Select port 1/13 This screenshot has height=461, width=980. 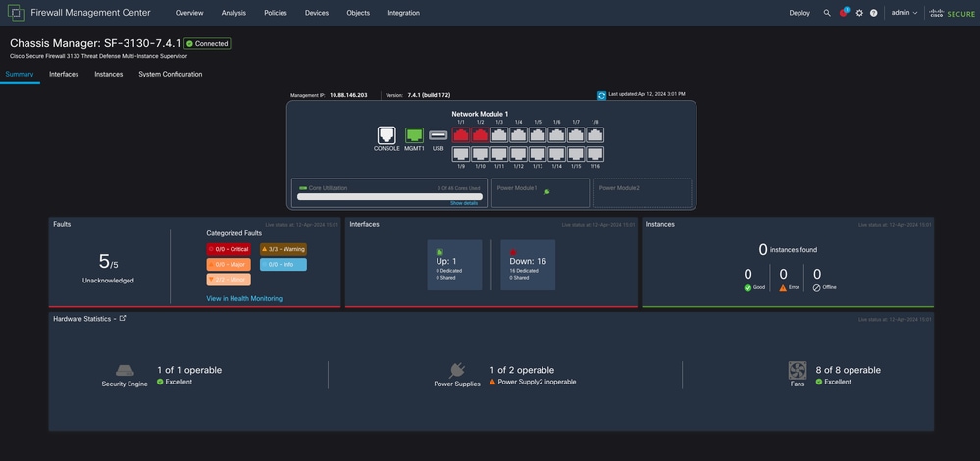point(538,154)
